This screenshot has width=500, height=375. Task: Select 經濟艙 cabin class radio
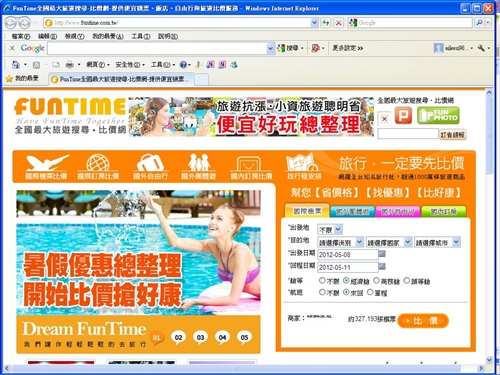[x=346, y=280]
